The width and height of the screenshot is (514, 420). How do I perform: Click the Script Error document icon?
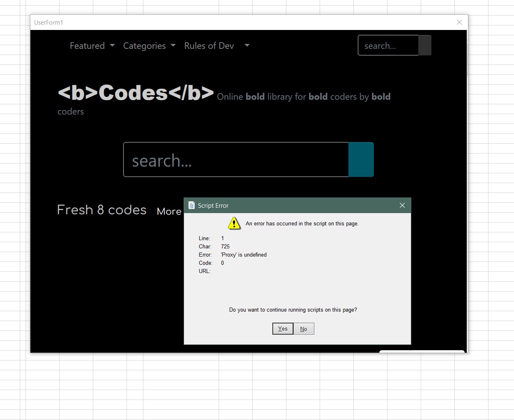click(x=191, y=205)
